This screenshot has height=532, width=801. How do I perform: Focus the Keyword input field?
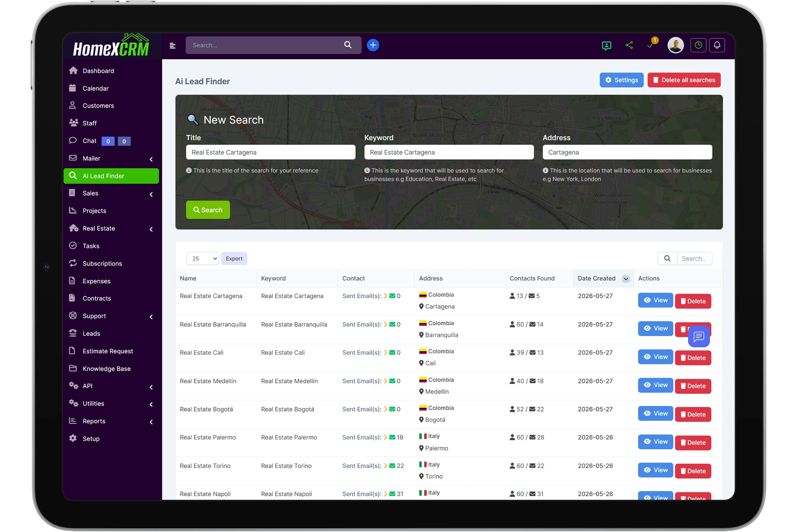tap(449, 152)
